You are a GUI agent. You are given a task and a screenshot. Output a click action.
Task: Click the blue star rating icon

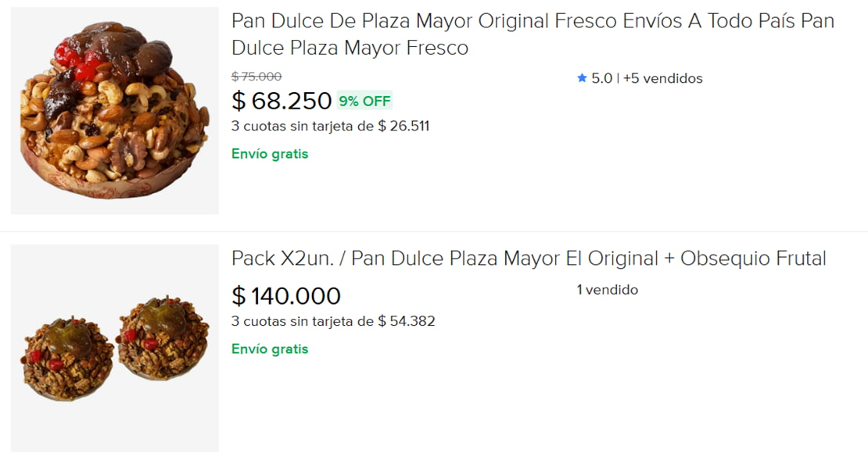pyautogui.click(x=582, y=78)
